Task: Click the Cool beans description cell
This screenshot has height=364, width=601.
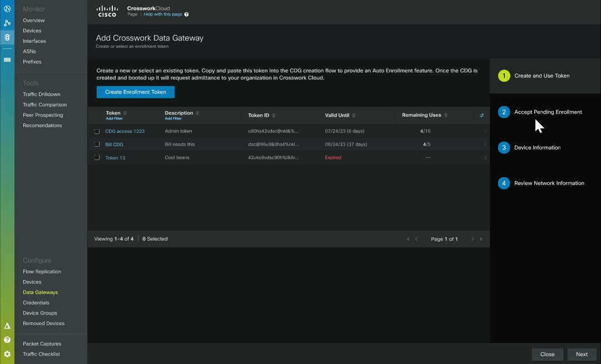Action: (177, 157)
